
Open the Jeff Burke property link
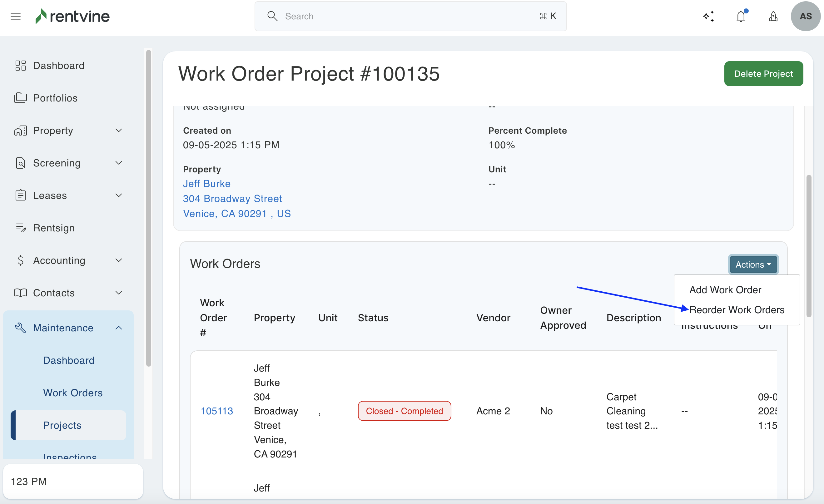pos(206,184)
